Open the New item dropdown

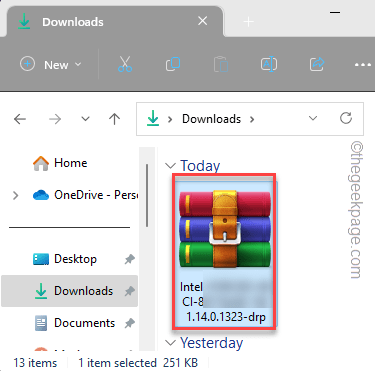pyautogui.click(x=51, y=64)
